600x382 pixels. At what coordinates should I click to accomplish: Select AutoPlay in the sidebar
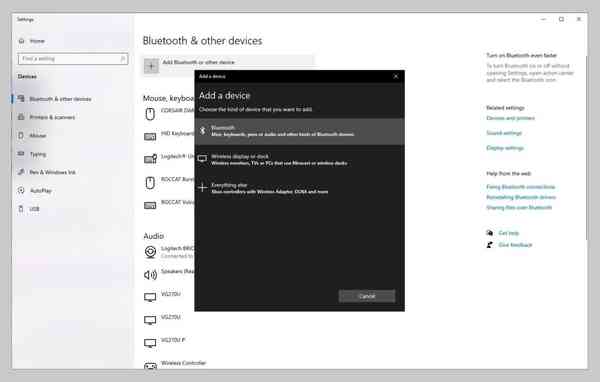coord(41,191)
